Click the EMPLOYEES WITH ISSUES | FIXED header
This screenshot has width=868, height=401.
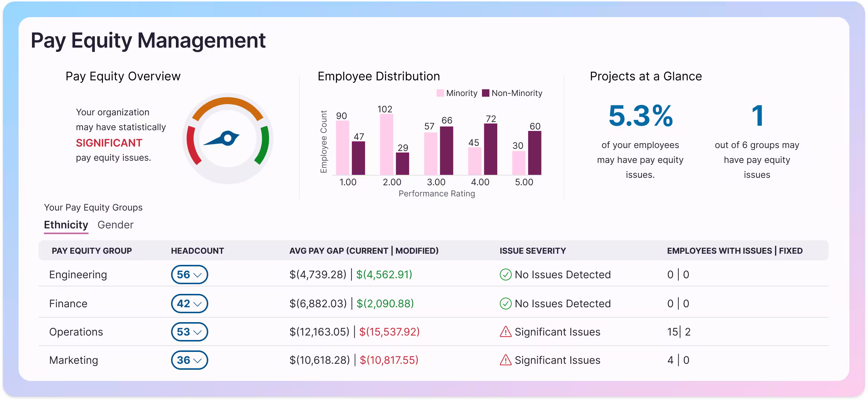(x=735, y=251)
